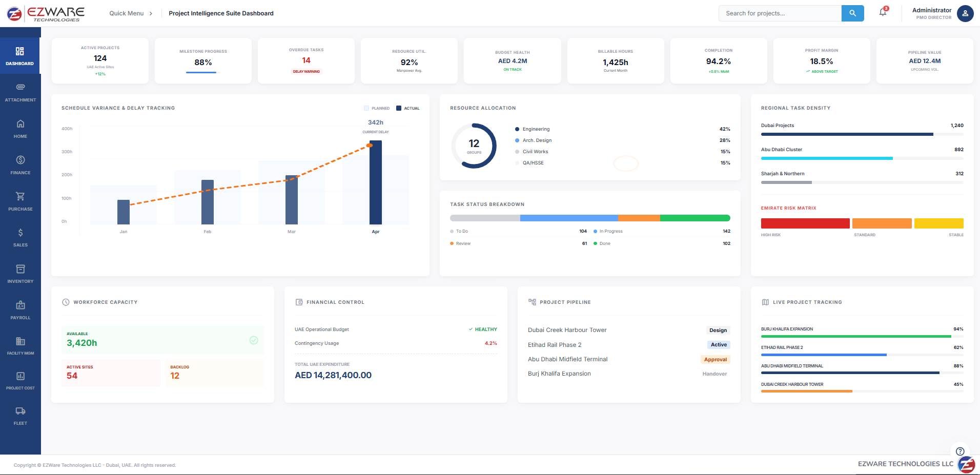Open the Facility Mgm building icon
This screenshot has width=980, height=475.
click(x=21, y=341)
